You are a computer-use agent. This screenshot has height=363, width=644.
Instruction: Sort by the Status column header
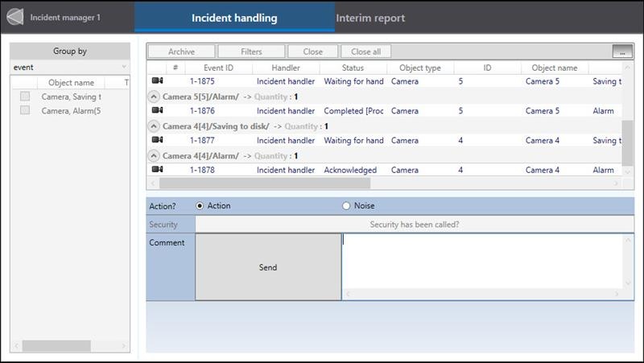(353, 68)
